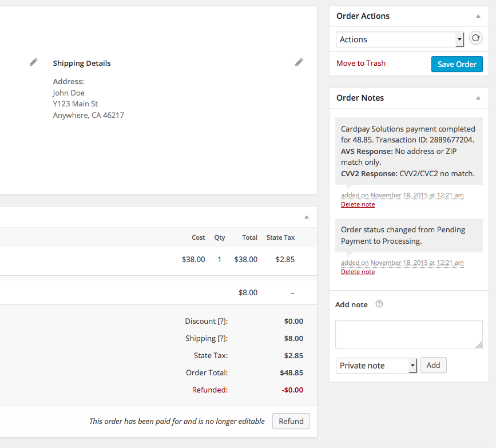Click the item Qty value 1
Screen dimensions: 496x448
point(219,259)
